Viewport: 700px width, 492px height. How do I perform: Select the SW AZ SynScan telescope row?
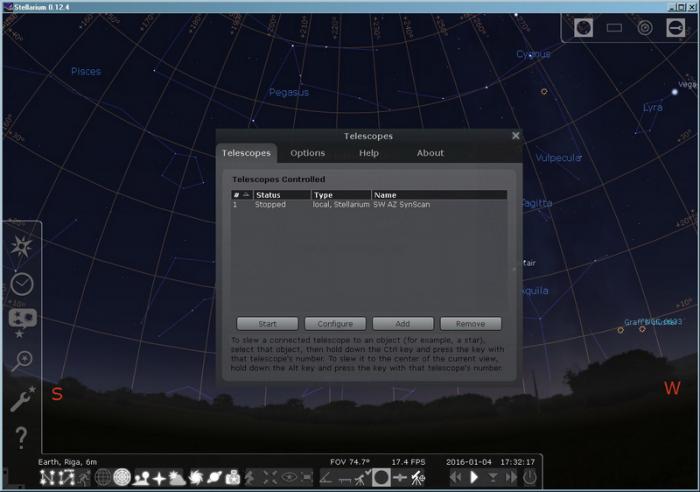tap(369, 204)
